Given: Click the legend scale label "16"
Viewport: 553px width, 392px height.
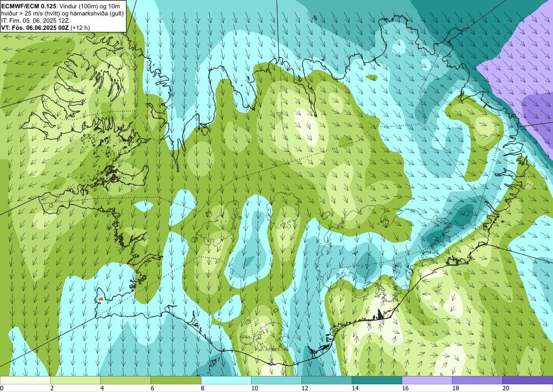Looking at the screenshot, I should tap(405, 388).
